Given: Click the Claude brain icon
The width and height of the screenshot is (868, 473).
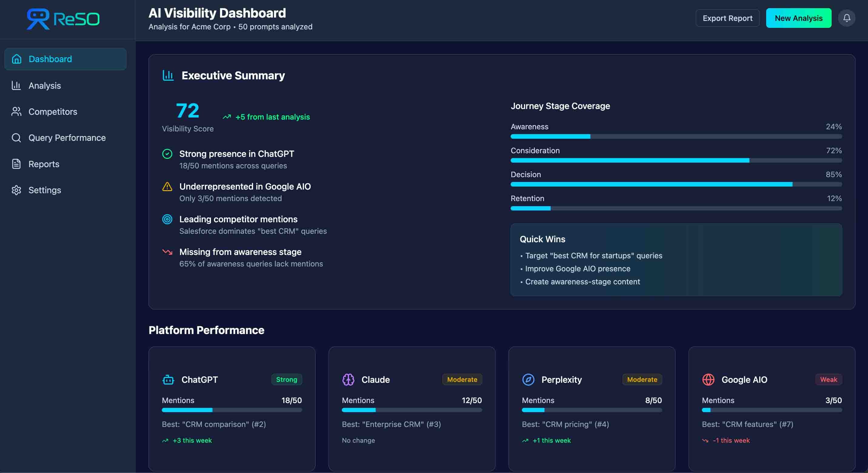Looking at the screenshot, I should (349, 379).
